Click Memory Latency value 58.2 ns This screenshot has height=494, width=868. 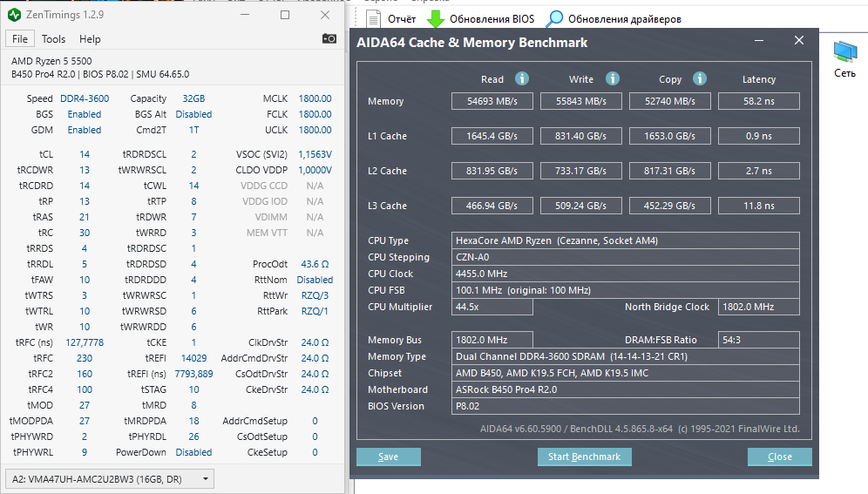(759, 101)
